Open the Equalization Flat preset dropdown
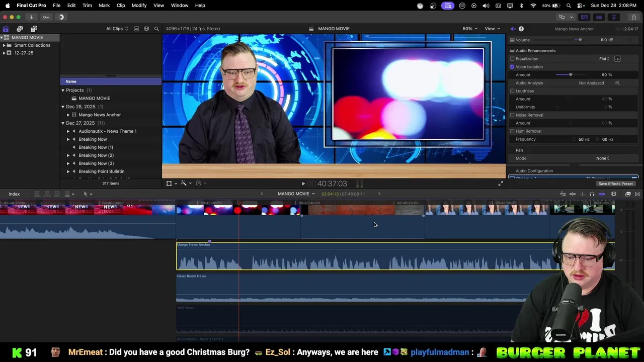The height and width of the screenshot is (362, 644). click(x=604, y=59)
